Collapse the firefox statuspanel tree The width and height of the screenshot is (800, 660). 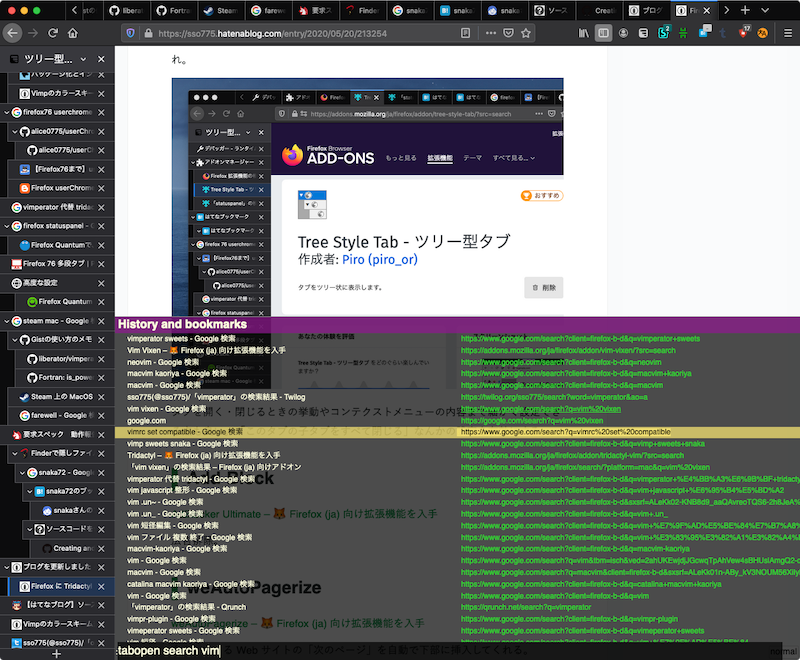pyautogui.click(x=7, y=226)
